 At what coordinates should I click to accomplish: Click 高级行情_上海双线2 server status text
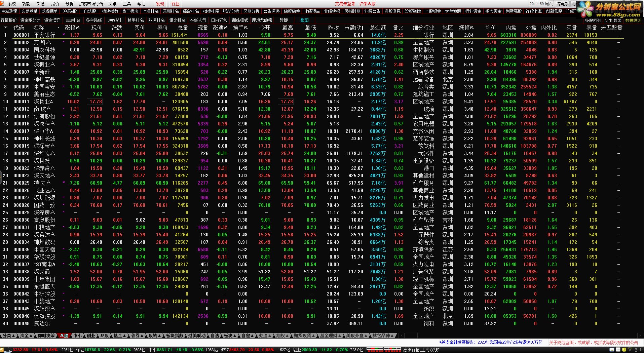[x=421, y=350]
